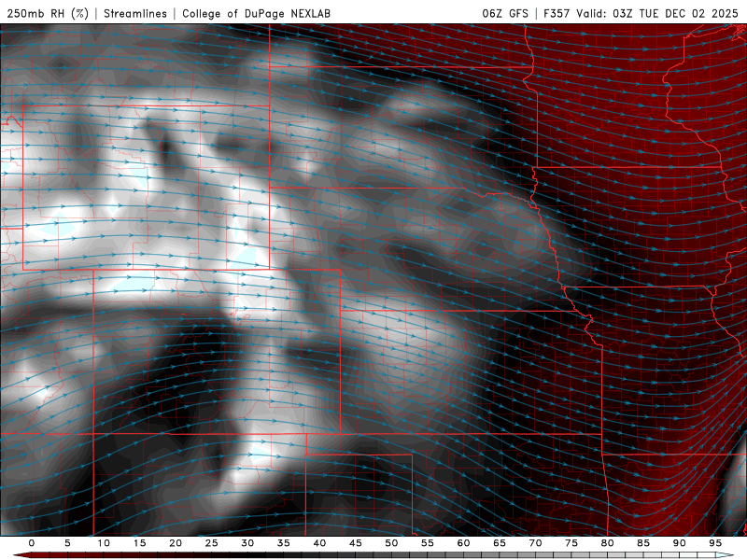
Task: Pick the white high-humidity colorbar end
Action: [x=725, y=555]
